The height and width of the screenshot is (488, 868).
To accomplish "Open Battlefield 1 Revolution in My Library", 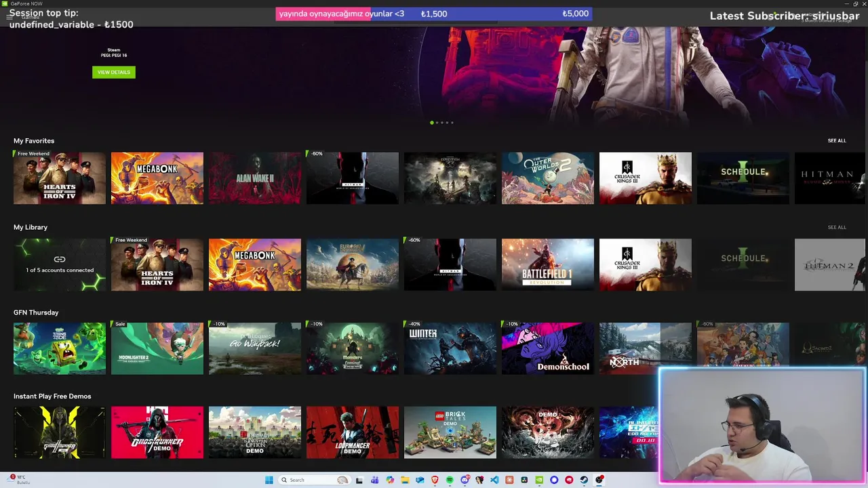I will tap(548, 264).
